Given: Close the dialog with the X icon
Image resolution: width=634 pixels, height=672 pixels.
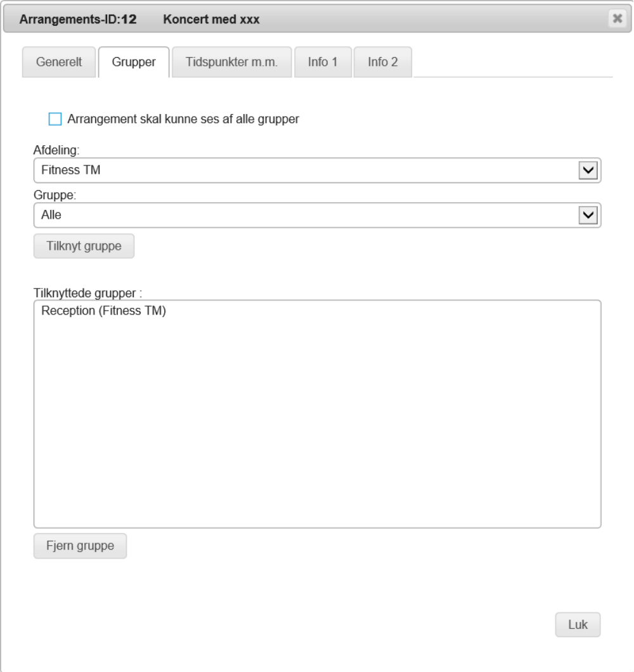Looking at the screenshot, I should tap(616, 20).
